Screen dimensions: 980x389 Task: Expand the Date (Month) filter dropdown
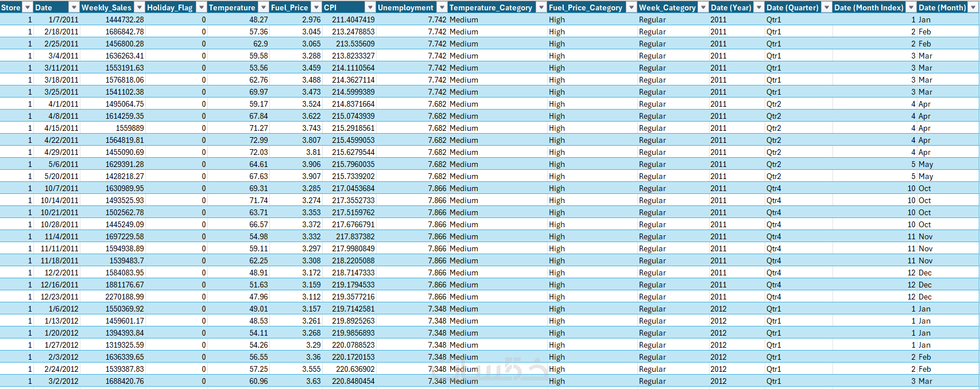click(973, 7)
